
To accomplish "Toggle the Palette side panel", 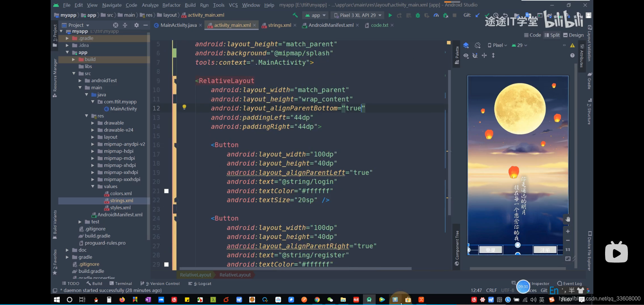I will [x=457, y=55].
